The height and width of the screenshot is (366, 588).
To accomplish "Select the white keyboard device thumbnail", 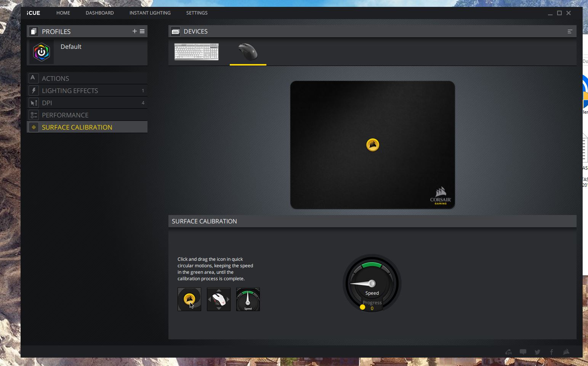I will pos(197,52).
